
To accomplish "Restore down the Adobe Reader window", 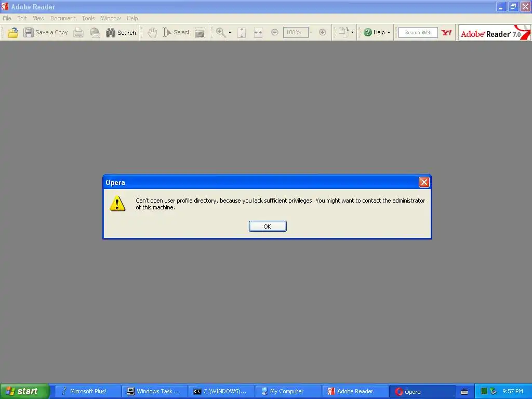I will click(x=513, y=7).
